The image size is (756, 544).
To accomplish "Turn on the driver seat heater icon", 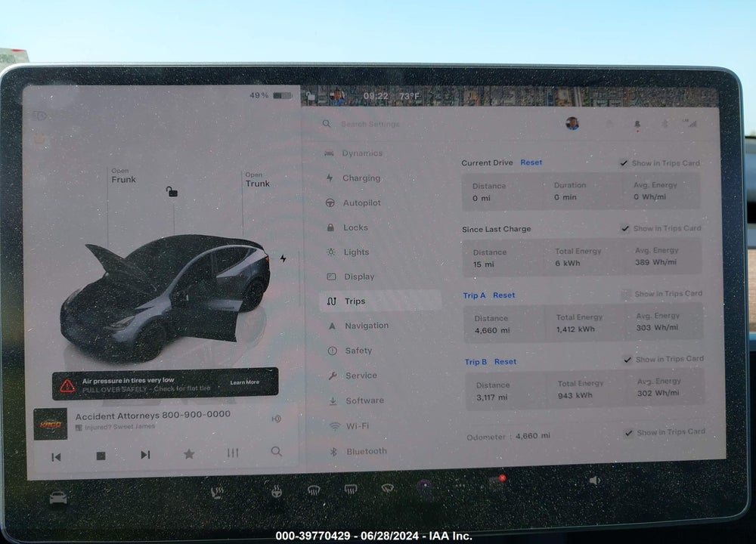I will coord(218,493).
